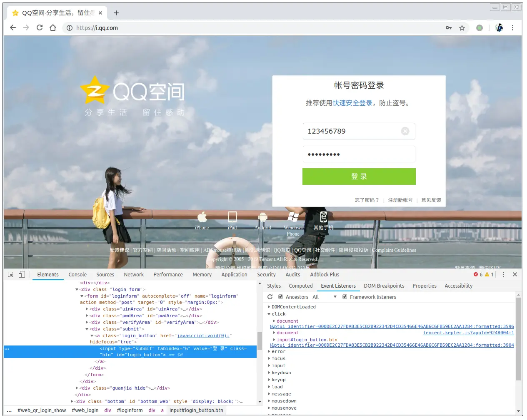Expand the DOMContentLoaded listener group
527x420 pixels.
tap(269, 307)
